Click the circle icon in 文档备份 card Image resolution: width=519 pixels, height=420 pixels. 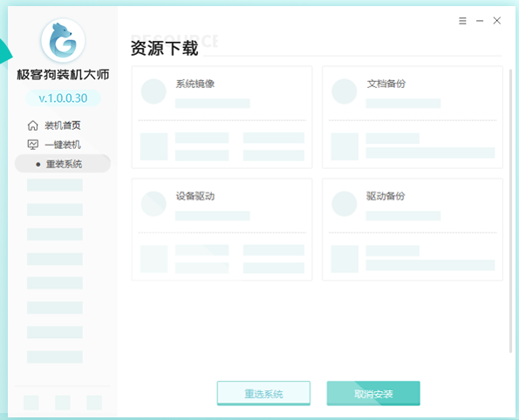tap(345, 91)
